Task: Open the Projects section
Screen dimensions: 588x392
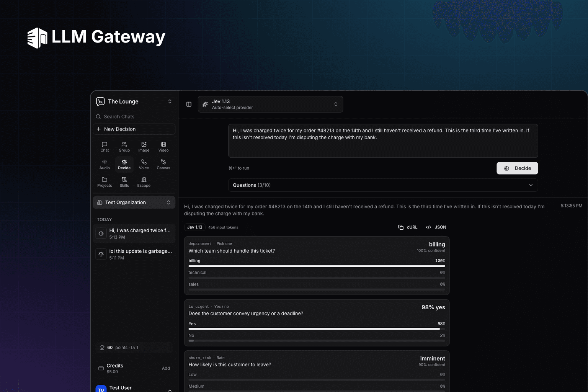Action: tap(105, 182)
